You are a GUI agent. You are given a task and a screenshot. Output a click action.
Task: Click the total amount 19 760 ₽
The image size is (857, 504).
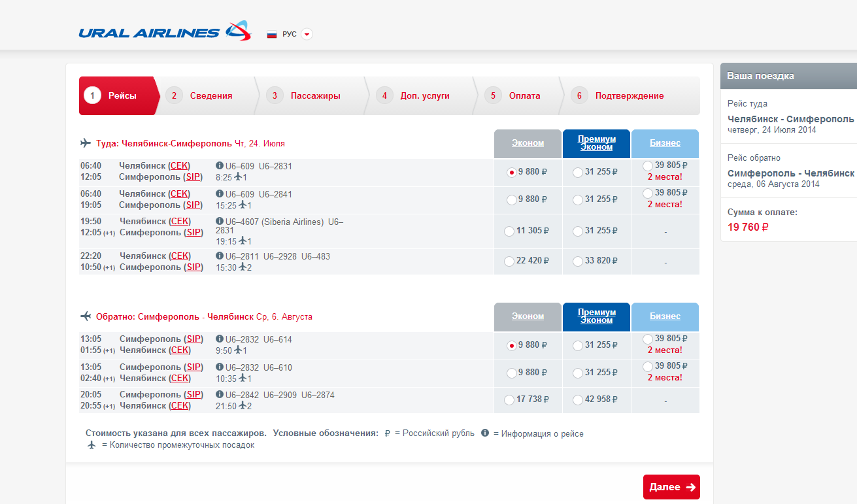tap(748, 227)
